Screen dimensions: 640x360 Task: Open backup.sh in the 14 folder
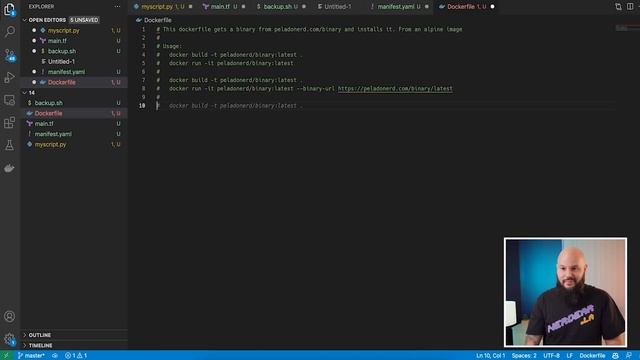click(74, 103)
